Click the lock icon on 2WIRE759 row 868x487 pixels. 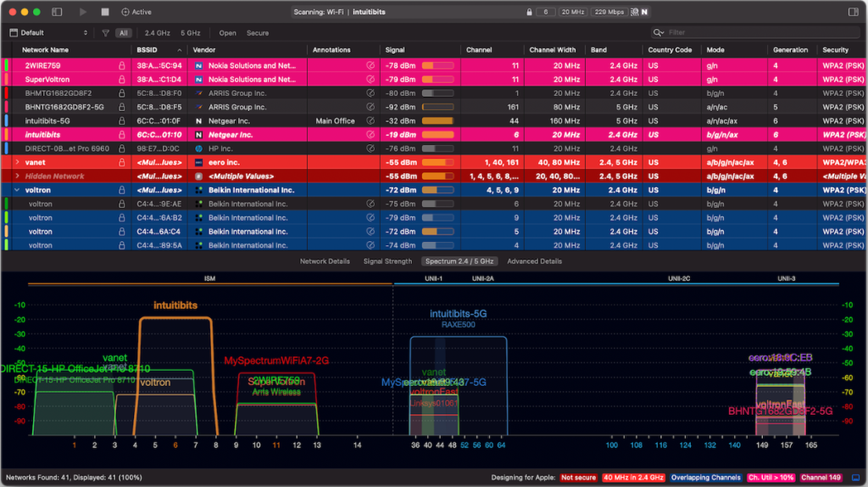[x=121, y=65]
